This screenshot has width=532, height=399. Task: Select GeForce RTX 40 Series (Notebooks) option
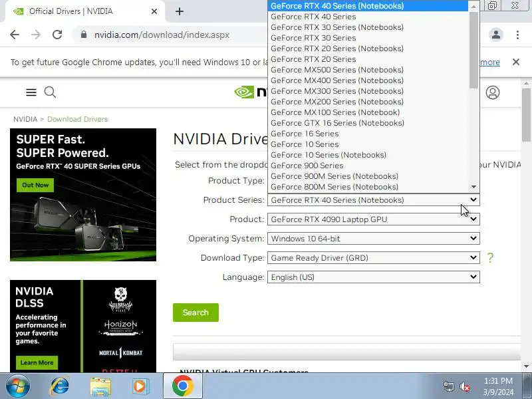click(368, 6)
